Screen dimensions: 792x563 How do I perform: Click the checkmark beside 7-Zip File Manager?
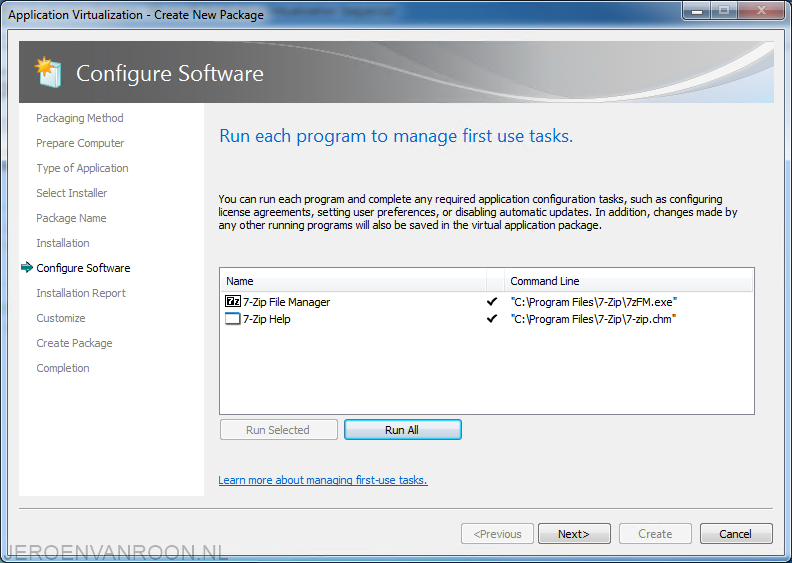tap(492, 301)
